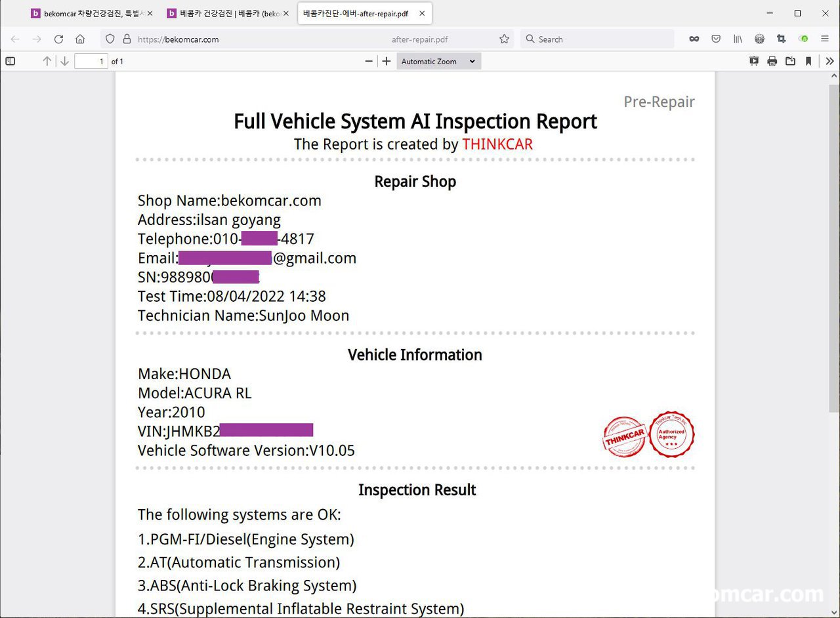Viewport: 840px width, 618px height.
Task: Switch to PDF presentation mode
Action: [754, 61]
